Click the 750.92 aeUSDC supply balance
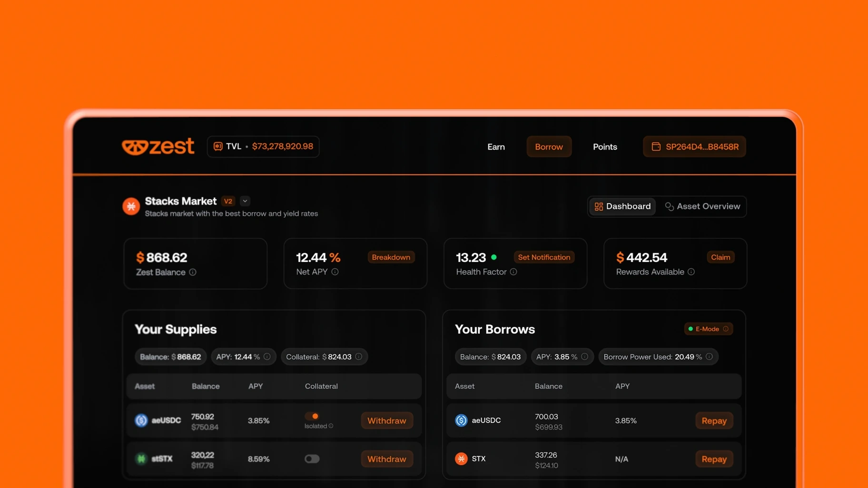The image size is (868, 488). [202, 417]
